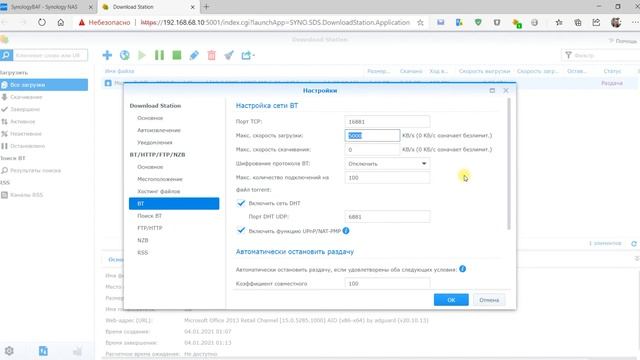Click the favorites star in address bar

click(x=420, y=22)
